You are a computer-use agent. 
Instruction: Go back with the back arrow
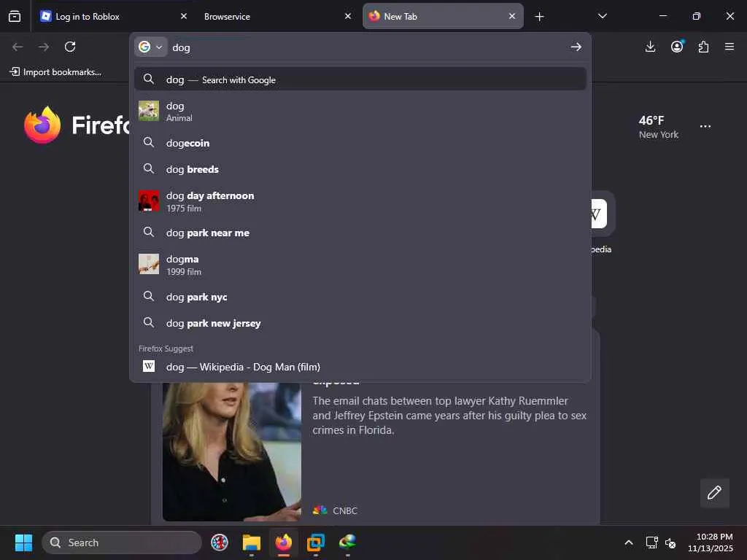coord(18,47)
